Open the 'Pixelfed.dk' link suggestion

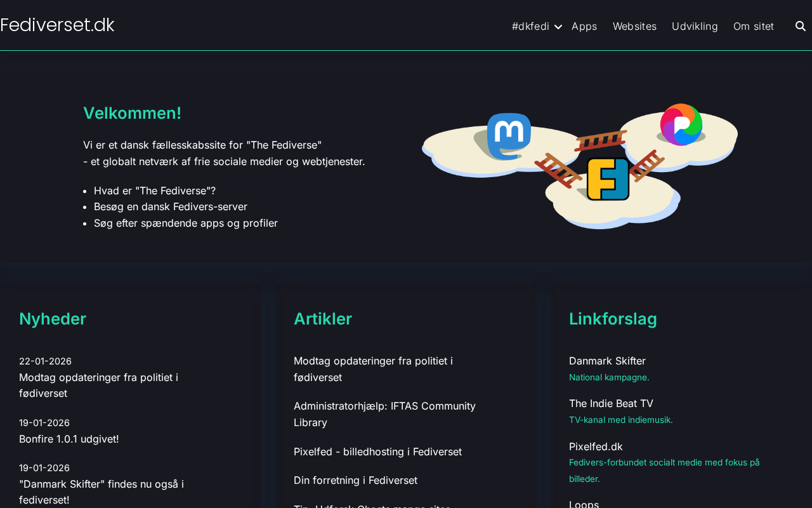(596, 446)
